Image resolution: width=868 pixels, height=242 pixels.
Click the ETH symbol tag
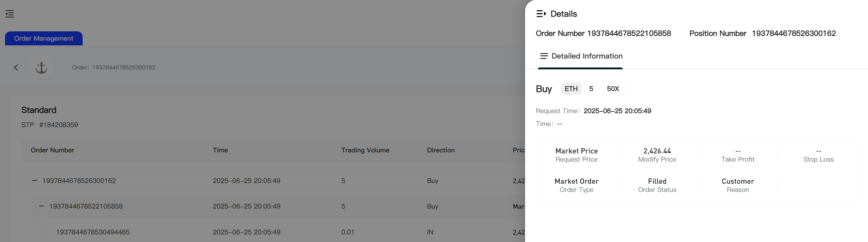(x=571, y=89)
